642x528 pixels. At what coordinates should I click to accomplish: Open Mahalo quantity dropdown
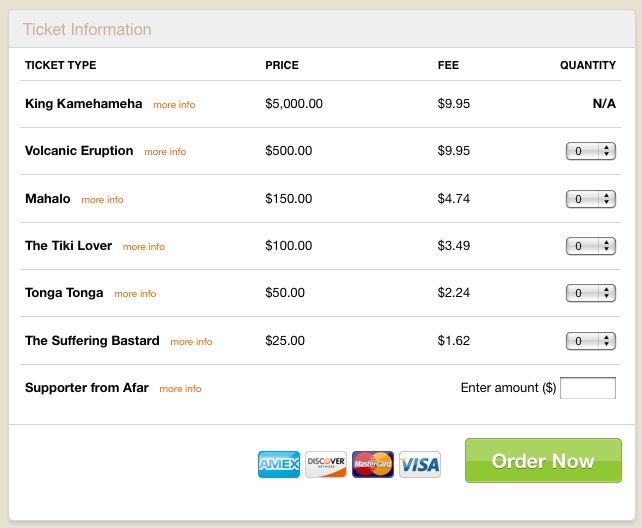point(591,199)
